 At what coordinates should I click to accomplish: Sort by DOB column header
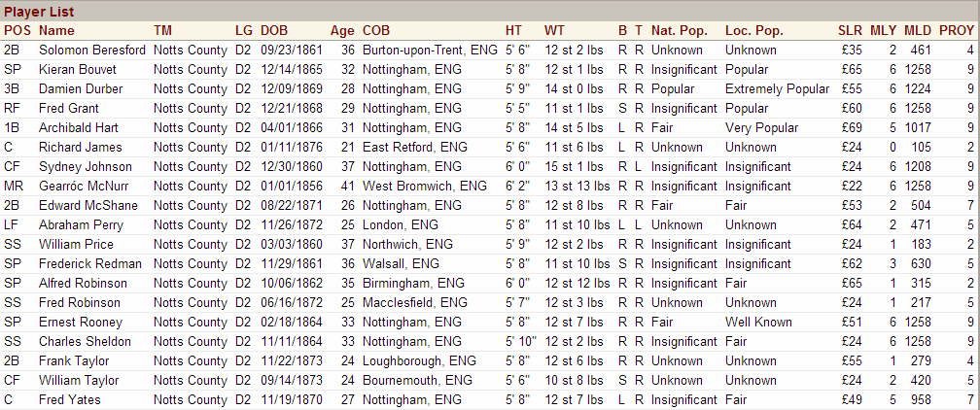pyautogui.click(x=274, y=31)
